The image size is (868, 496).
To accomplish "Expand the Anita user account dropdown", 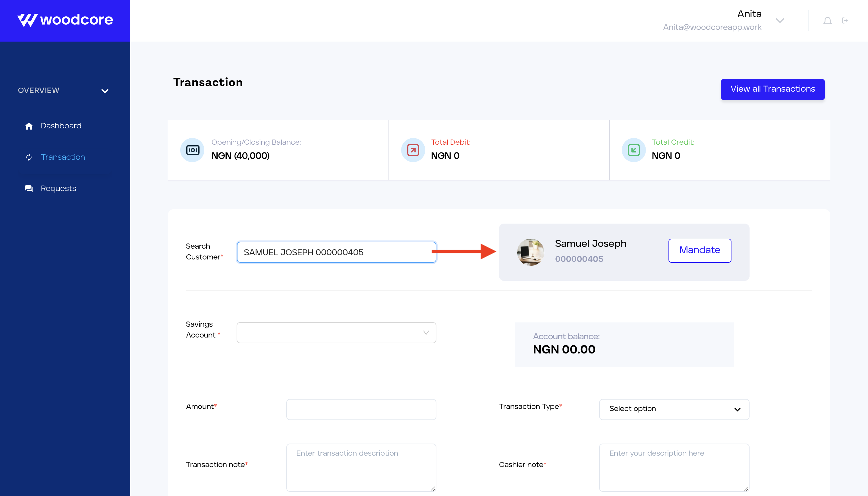I will point(780,20).
